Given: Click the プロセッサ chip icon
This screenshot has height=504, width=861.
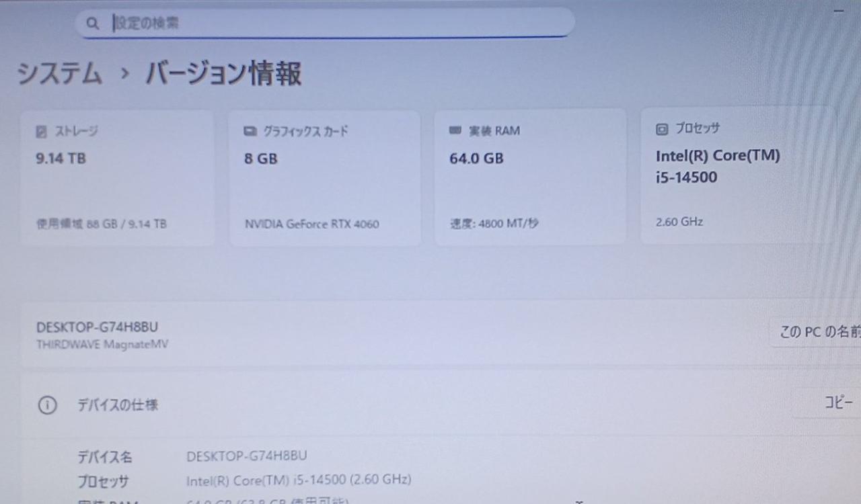Looking at the screenshot, I should 662,128.
